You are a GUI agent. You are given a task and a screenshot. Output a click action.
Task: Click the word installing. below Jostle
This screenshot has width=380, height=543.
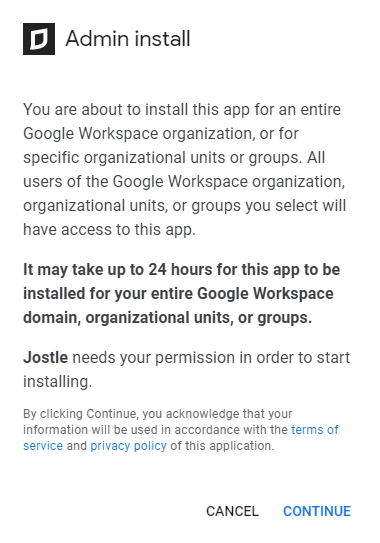pyautogui.click(x=58, y=382)
